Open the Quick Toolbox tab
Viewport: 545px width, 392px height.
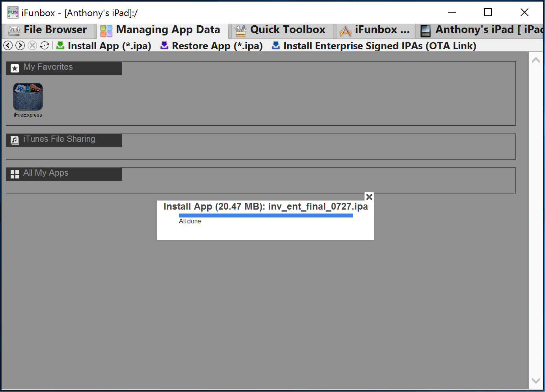tap(281, 30)
